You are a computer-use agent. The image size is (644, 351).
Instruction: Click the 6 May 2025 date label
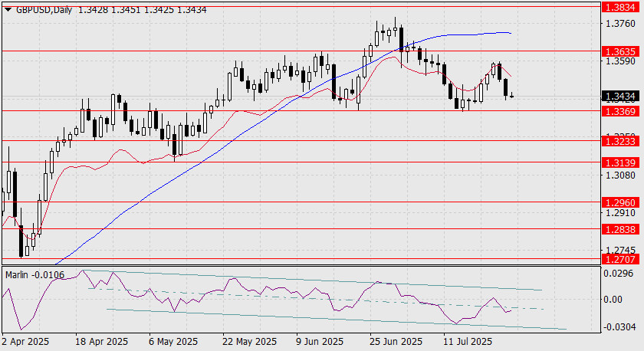pos(173,342)
